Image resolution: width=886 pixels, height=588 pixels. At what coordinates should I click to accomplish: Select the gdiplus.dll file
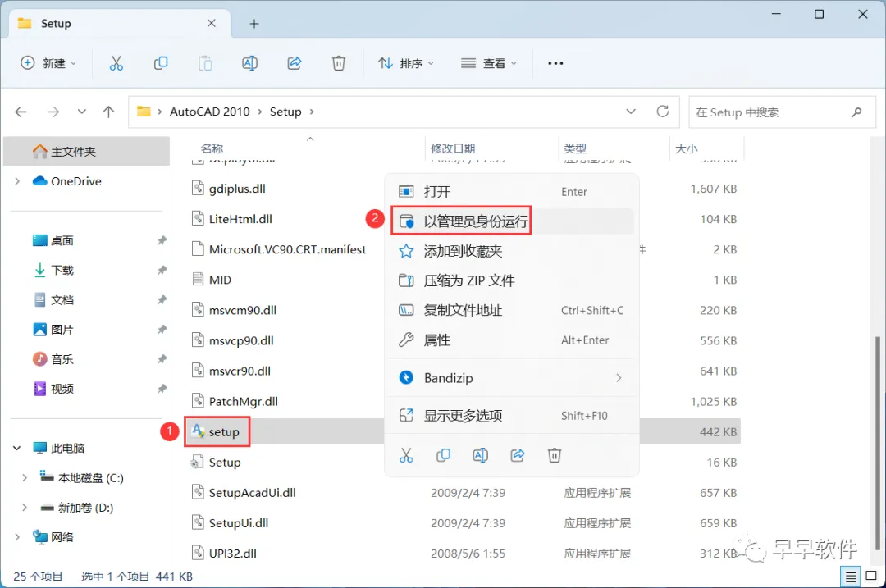237,189
